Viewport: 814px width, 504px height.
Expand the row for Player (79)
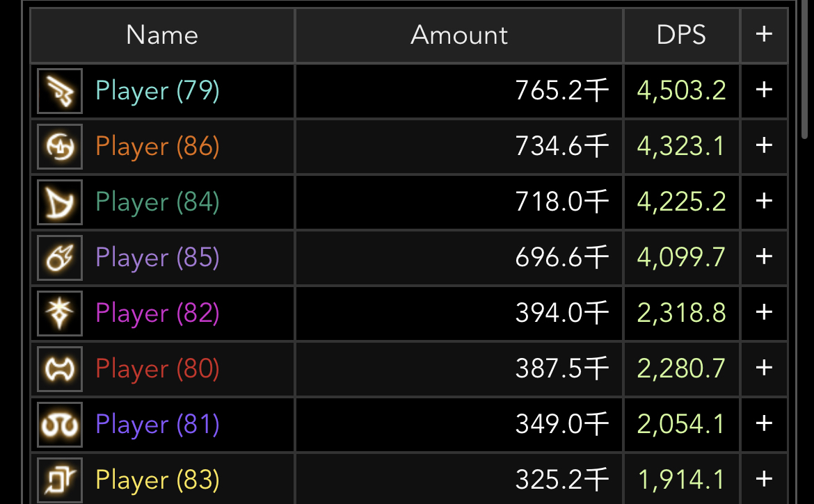click(x=764, y=90)
